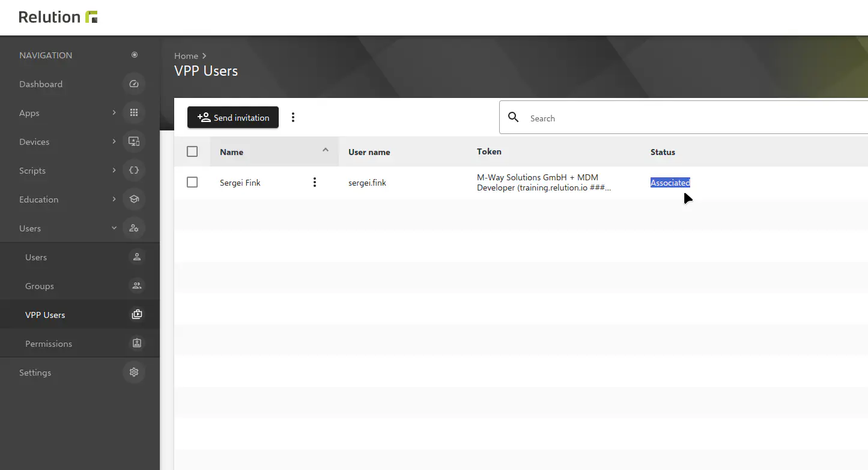Screen dimensions: 868x470
Task: Expand the Apps submenu chevron
Action: (114, 113)
